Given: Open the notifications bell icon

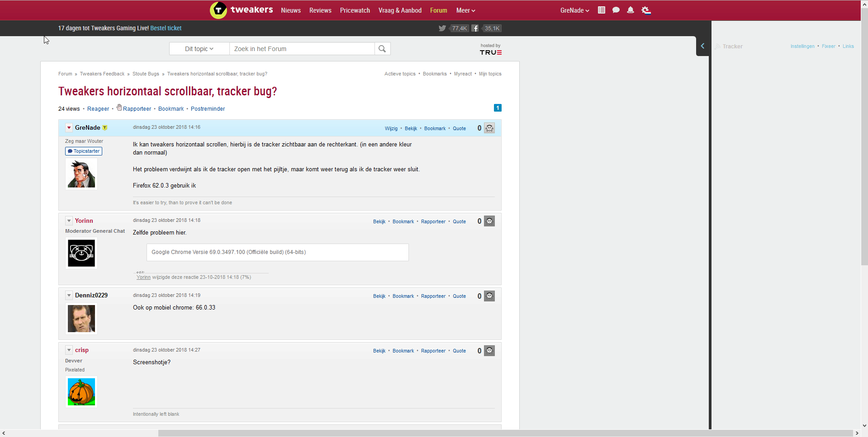Looking at the screenshot, I should coord(631,10).
